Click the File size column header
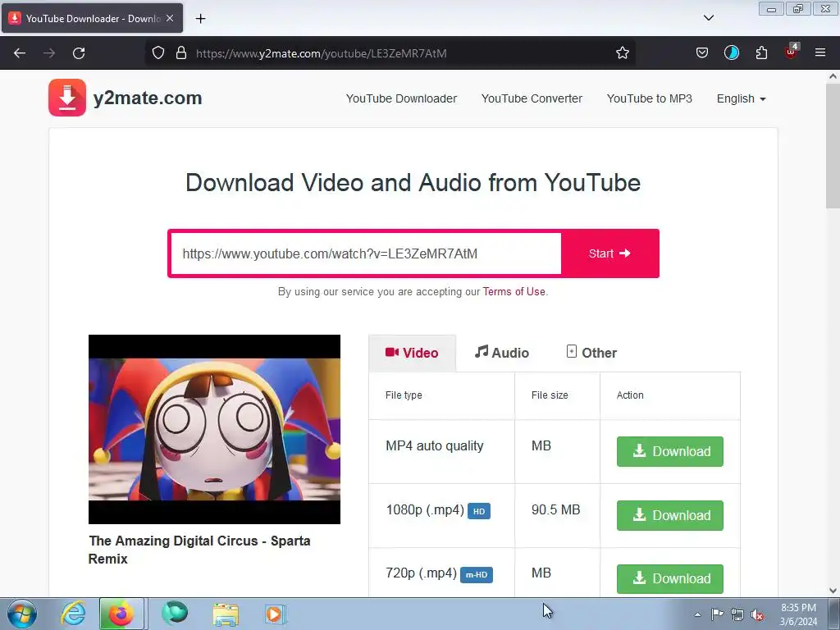Viewport: 840px width, 630px height. click(550, 395)
